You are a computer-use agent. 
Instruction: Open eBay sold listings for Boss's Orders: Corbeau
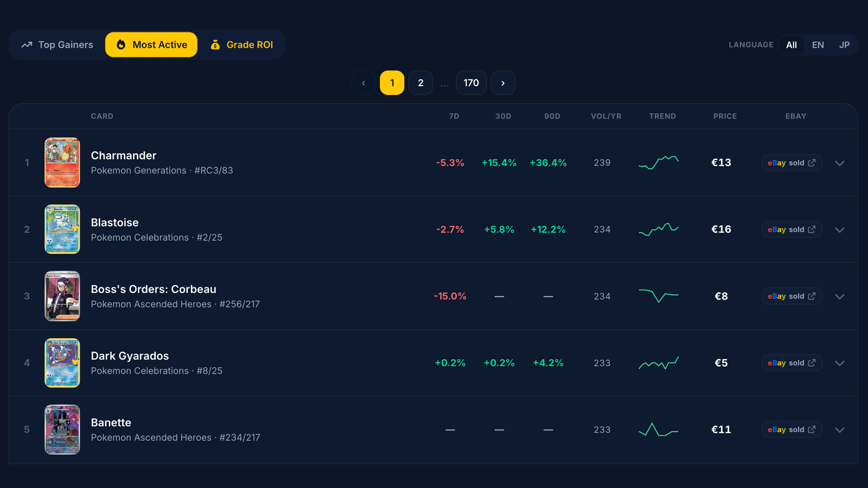click(792, 296)
